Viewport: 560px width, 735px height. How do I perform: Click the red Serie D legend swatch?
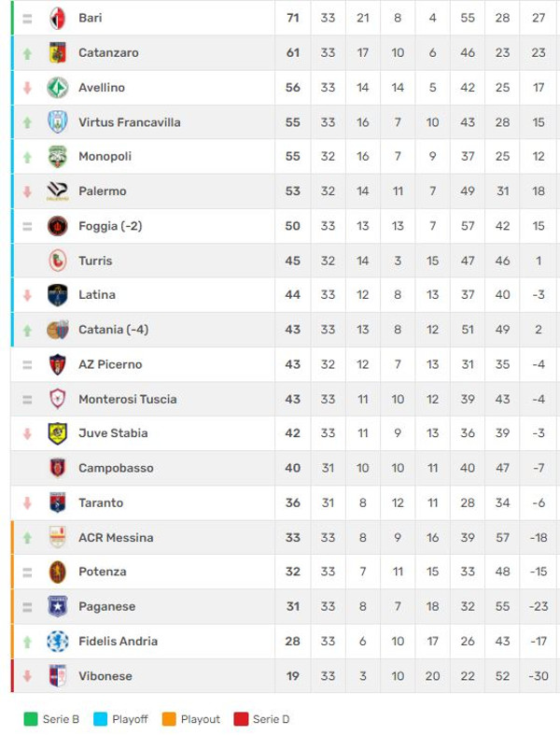(x=241, y=719)
